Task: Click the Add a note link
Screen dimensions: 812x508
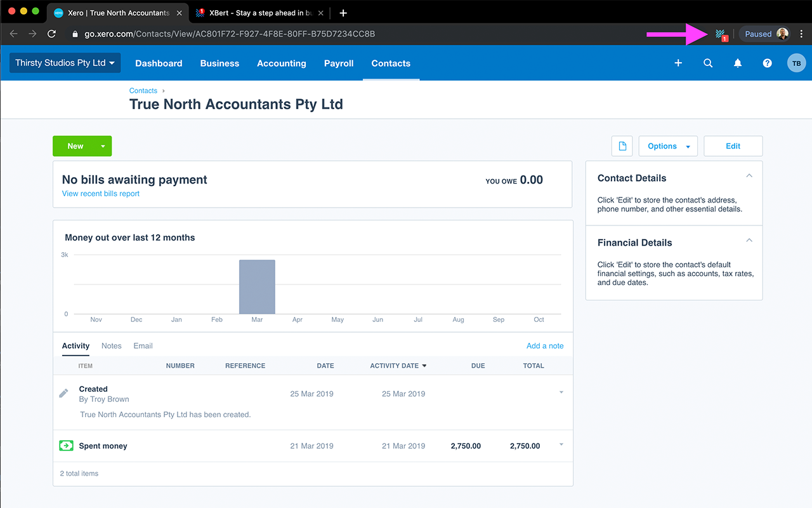Action: click(x=545, y=346)
